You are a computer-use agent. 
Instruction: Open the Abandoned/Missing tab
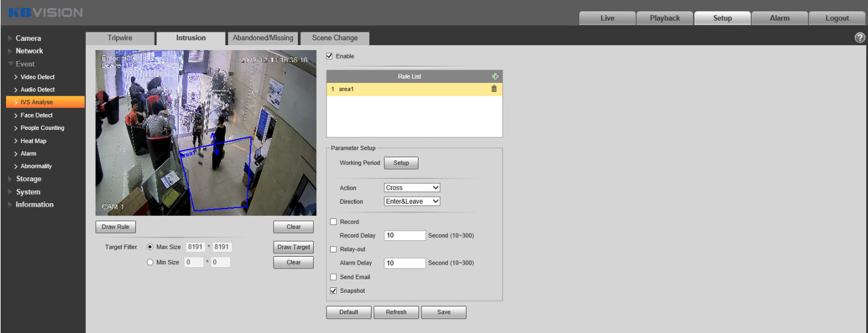263,38
